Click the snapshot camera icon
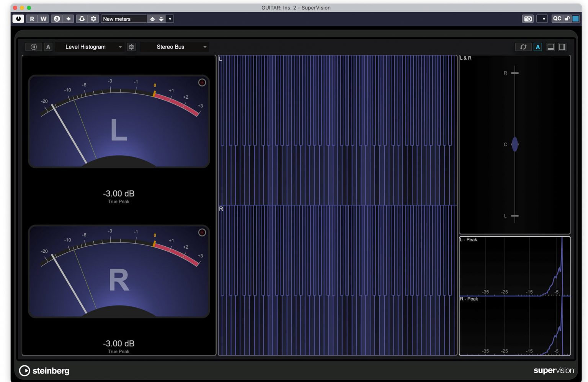588x382 pixels. tap(528, 19)
